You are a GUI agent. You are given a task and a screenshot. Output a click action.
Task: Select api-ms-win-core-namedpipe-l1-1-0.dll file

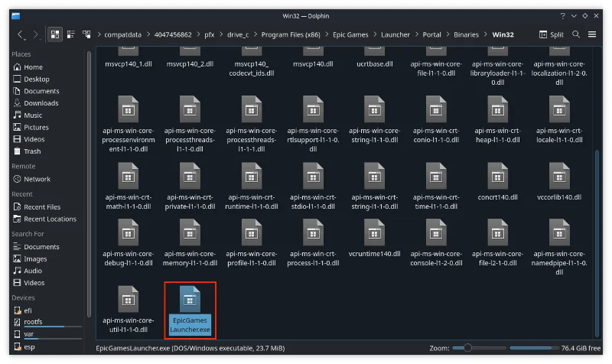(x=559, y=248)
